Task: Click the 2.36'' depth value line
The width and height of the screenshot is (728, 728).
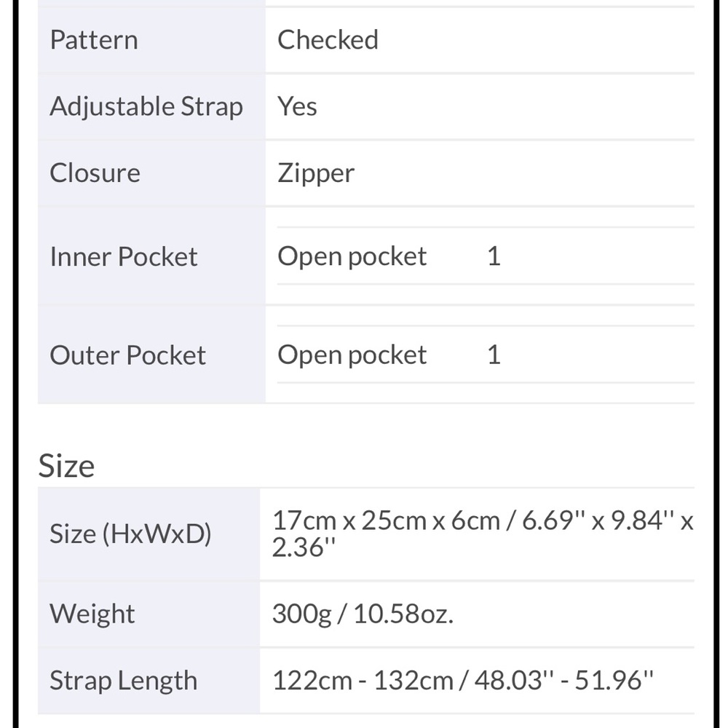Action: coord(304,547)
